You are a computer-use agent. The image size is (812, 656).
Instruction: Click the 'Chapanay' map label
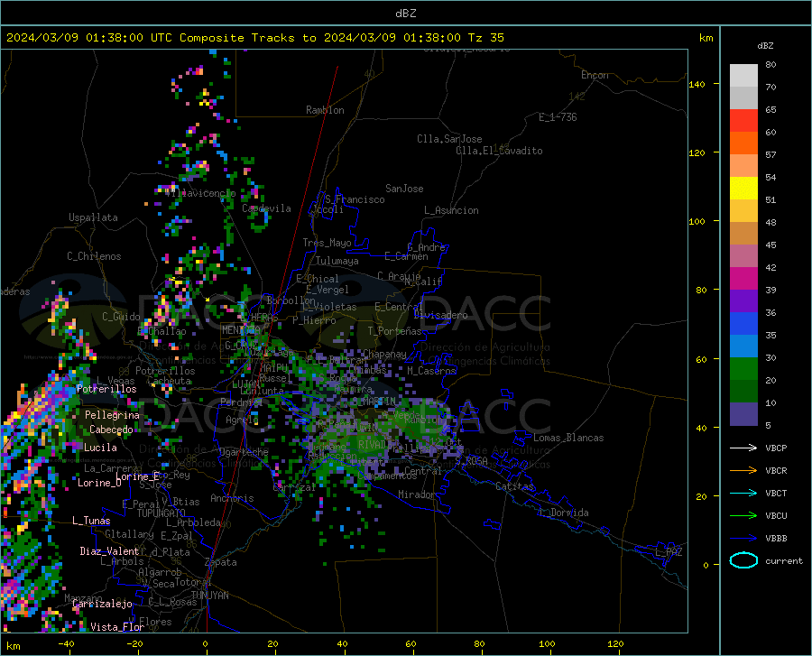point(384,354)
